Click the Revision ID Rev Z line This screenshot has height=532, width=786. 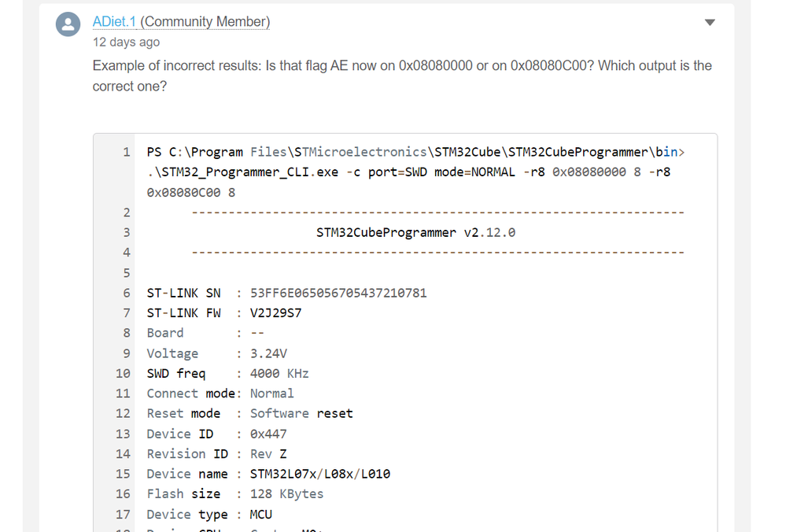pyautogui.click(x=216, y=454)
